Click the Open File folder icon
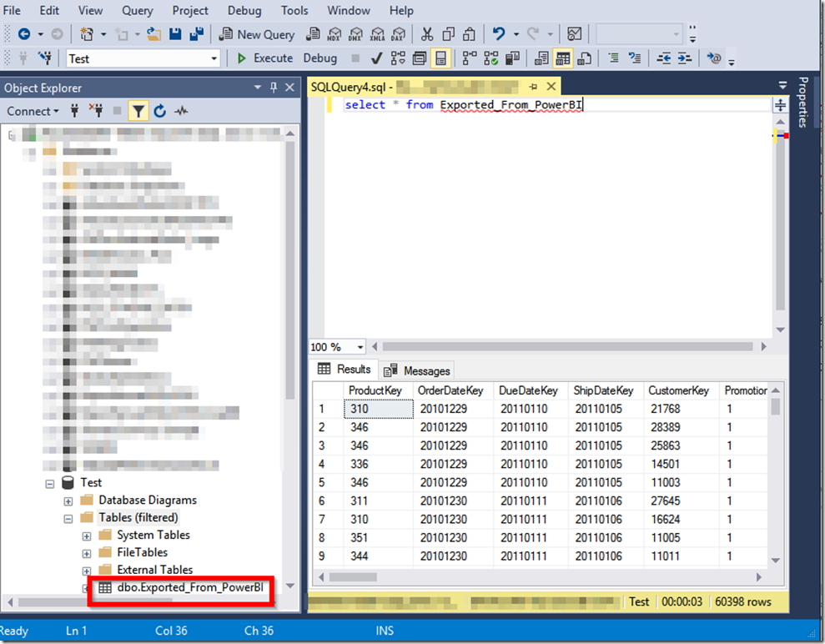The width and height of the screenshot is (825, 644). [x=153, y=34]
